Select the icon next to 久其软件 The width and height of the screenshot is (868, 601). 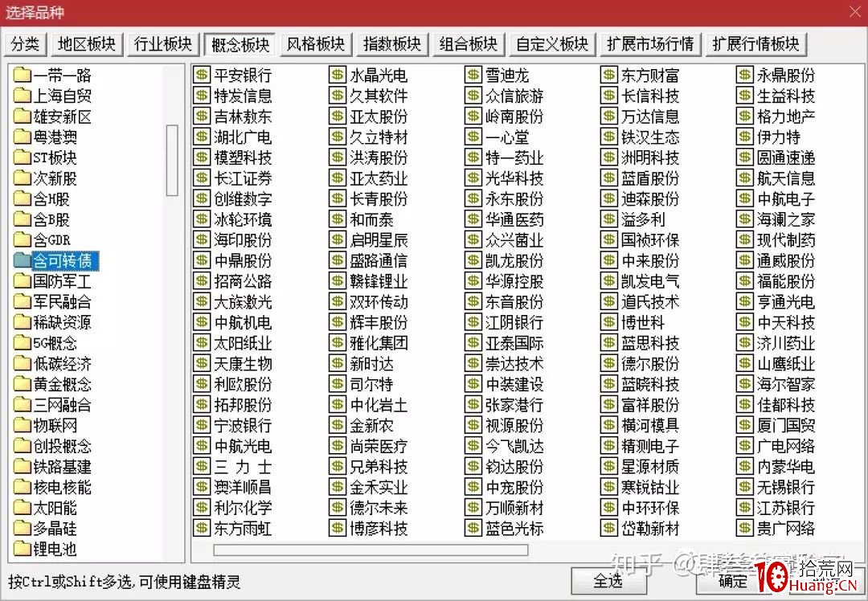point(337,96)
